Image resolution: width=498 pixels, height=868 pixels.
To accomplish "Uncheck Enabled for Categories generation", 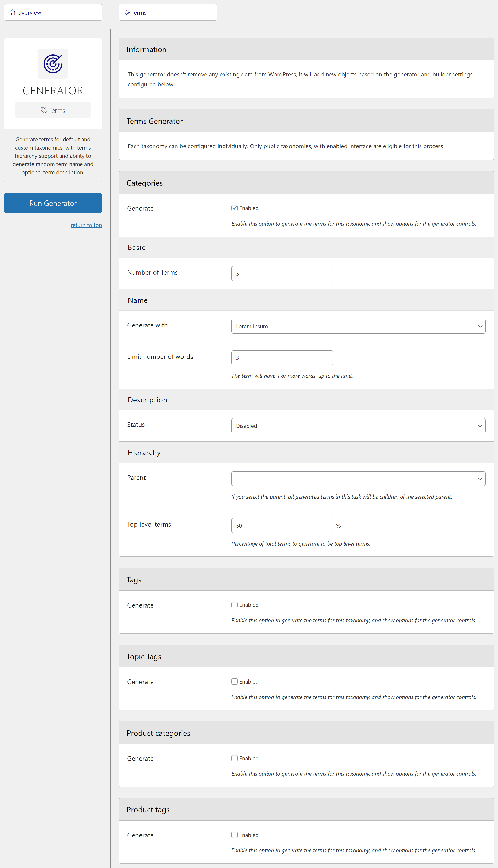I will (234, 208).
